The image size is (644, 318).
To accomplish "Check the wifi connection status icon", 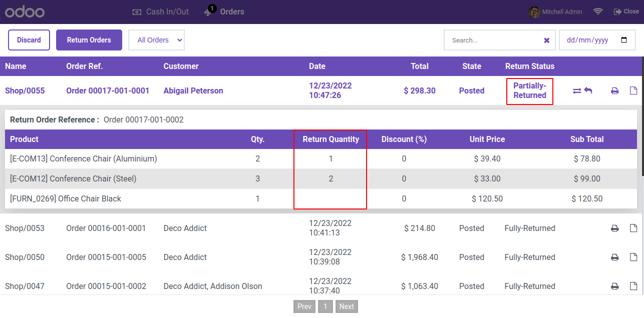I will [x=598, y=11].
